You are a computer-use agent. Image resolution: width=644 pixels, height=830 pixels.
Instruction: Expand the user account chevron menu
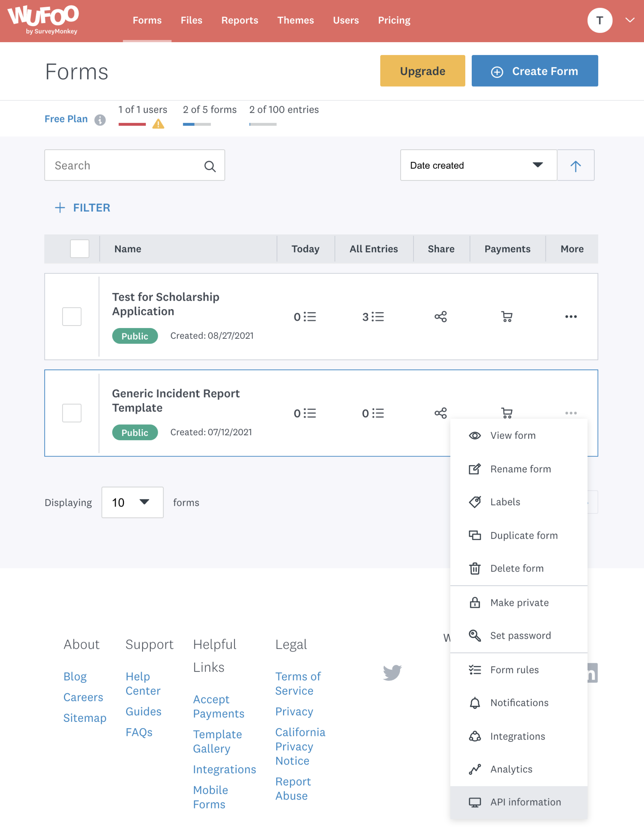[x=630, y=20]
